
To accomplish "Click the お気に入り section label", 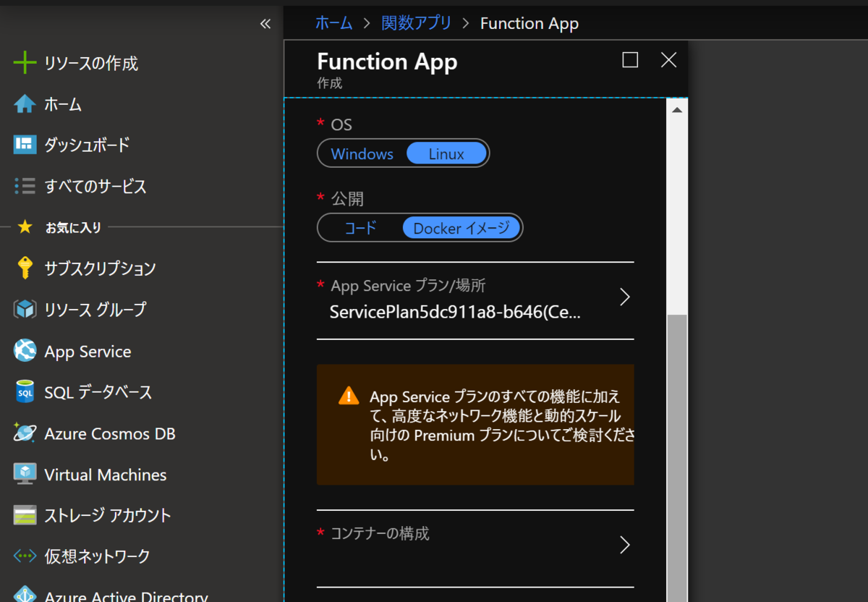I will (x=73, y=227).
